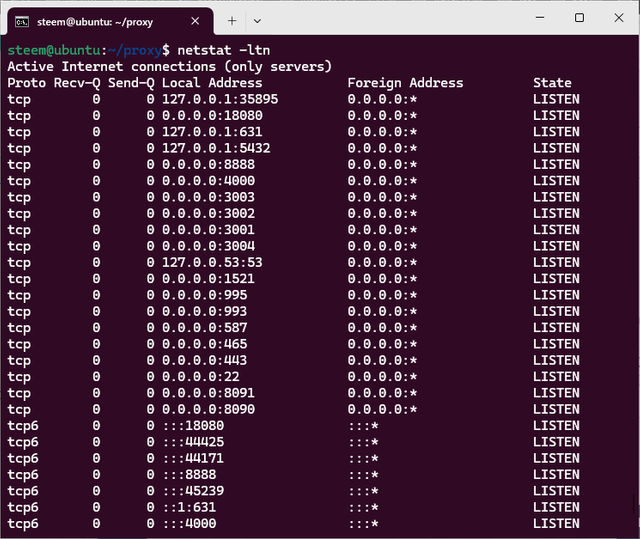Click tcp6 address :::18080

[x=193, y=426]
